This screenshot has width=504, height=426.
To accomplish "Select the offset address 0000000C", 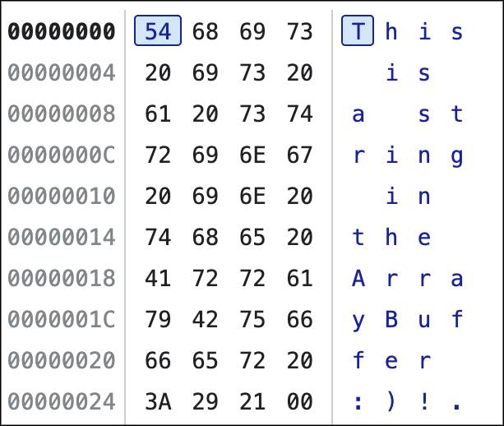I will point(62,155).
